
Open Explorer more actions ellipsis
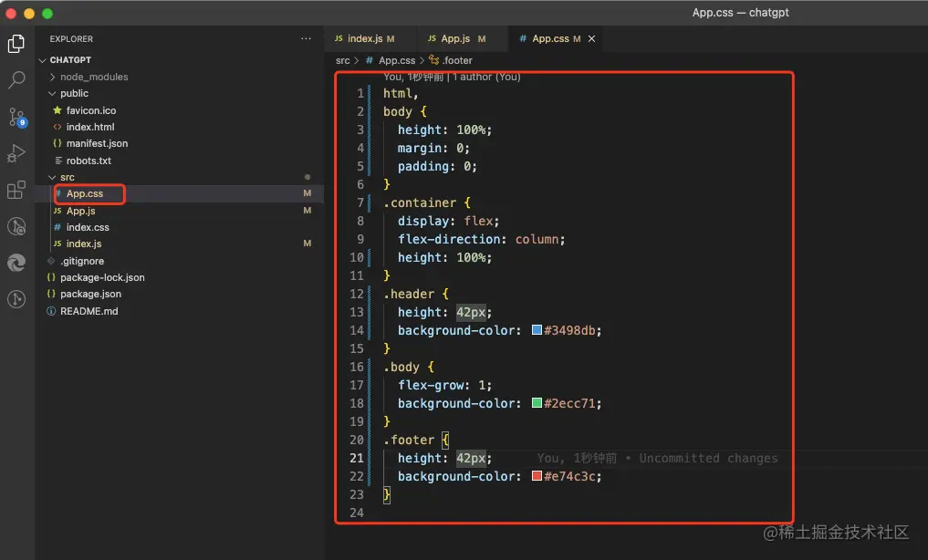(x=306, y=38)
